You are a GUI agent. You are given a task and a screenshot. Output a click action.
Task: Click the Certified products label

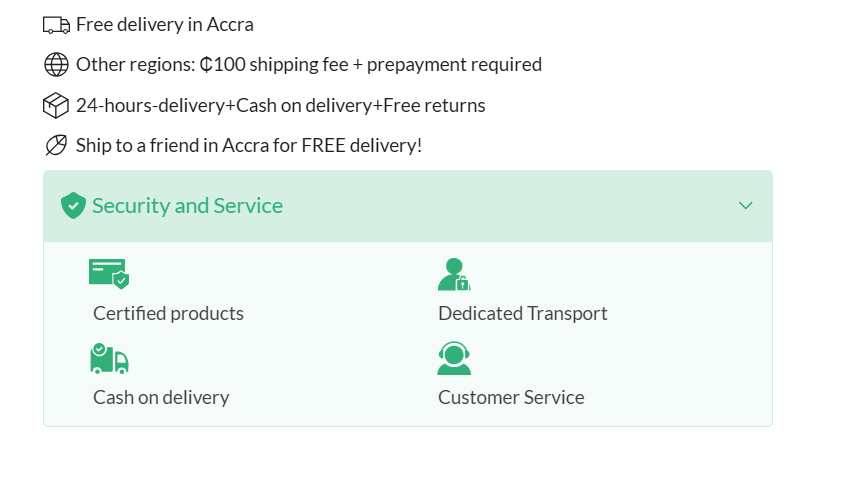(168, 314)
